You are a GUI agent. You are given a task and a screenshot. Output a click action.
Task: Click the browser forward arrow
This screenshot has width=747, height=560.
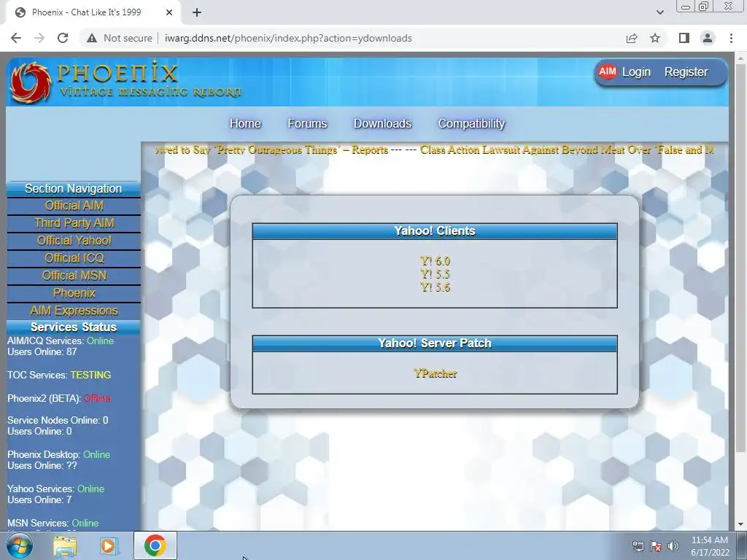[x=39, y=38]
